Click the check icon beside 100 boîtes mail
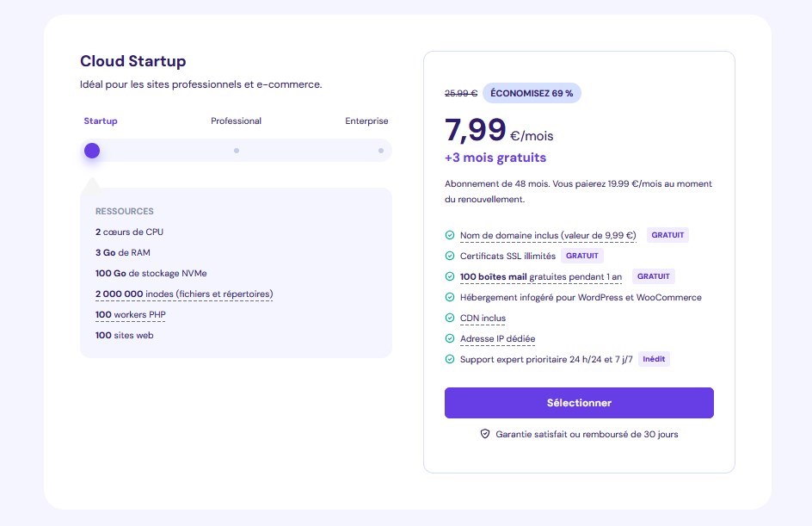812x526 pixels. tap(450, 276)
